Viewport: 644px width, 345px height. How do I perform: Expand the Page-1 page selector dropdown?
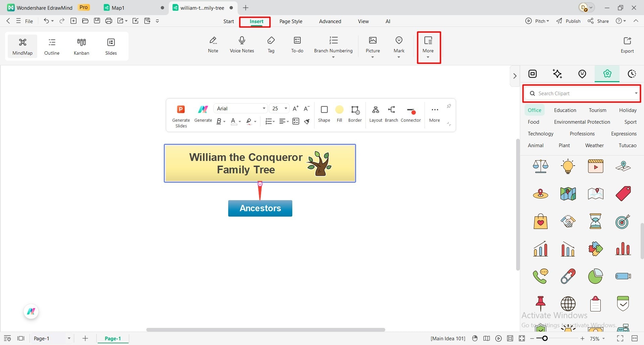click(x=69, y=338)
